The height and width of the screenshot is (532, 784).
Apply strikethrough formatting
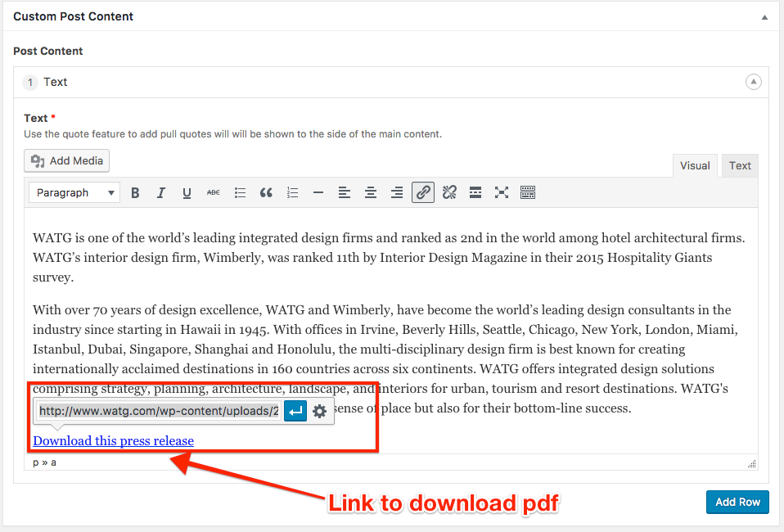click(214, 193)
